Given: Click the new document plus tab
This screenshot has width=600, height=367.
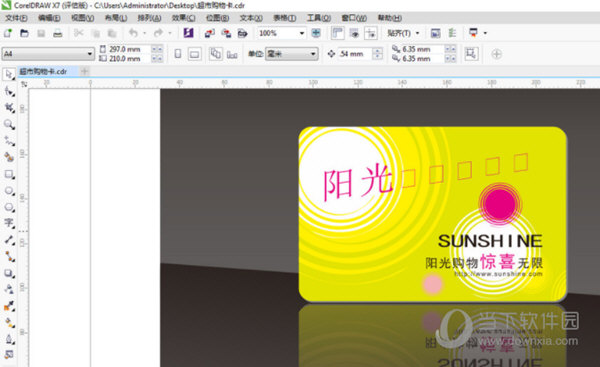Looking at the screenshot, I should (x=85, y=71).
